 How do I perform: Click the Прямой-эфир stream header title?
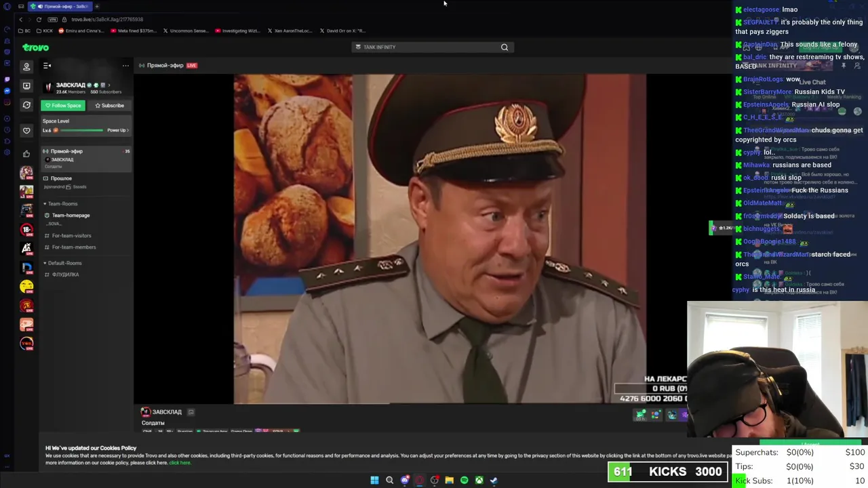point(165,66)
